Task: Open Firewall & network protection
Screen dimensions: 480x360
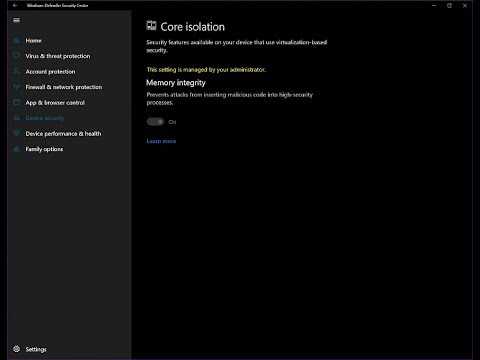Action: point(64,87)
